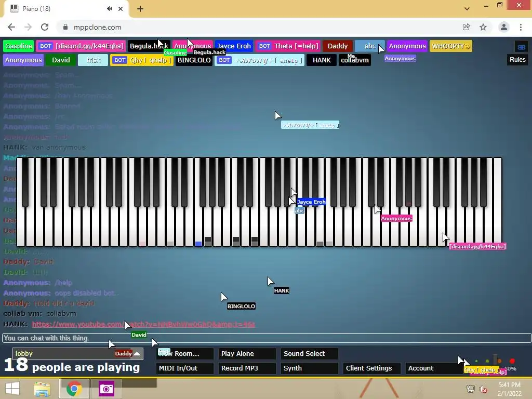Select the BINGLOLO player tag in the player list
Screen dimensions: 532x399
194,60
